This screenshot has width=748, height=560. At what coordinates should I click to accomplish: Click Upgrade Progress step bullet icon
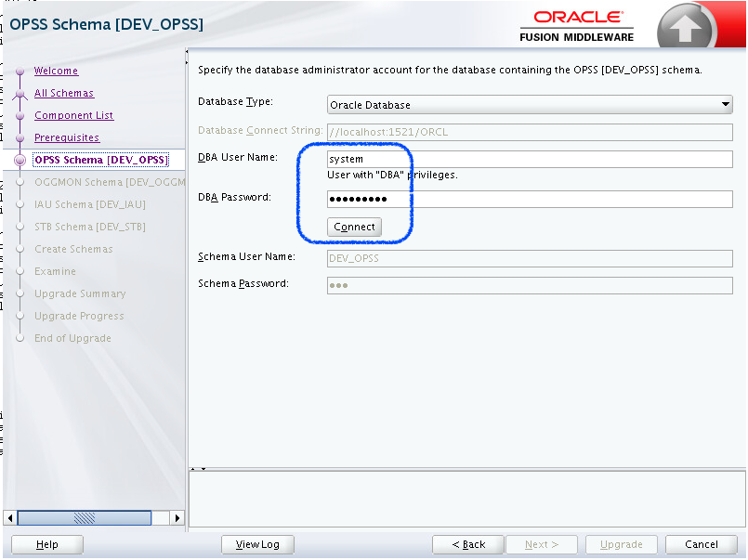20,316
